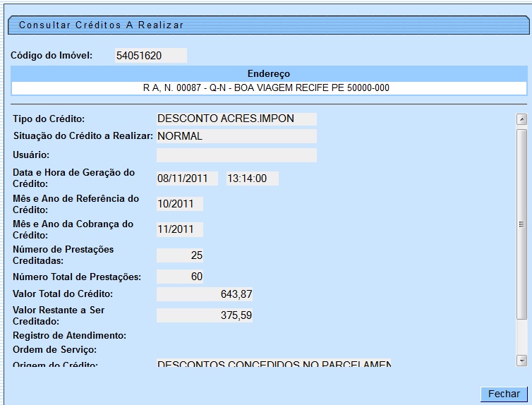Click the Origem do Crédito field

click(x=273, y=363)
